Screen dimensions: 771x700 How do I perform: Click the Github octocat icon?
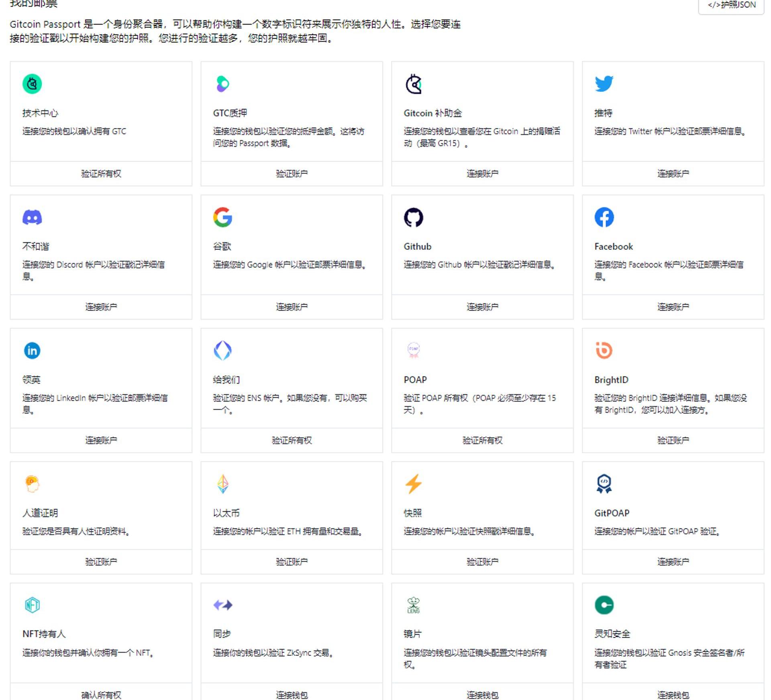point(413,217)
